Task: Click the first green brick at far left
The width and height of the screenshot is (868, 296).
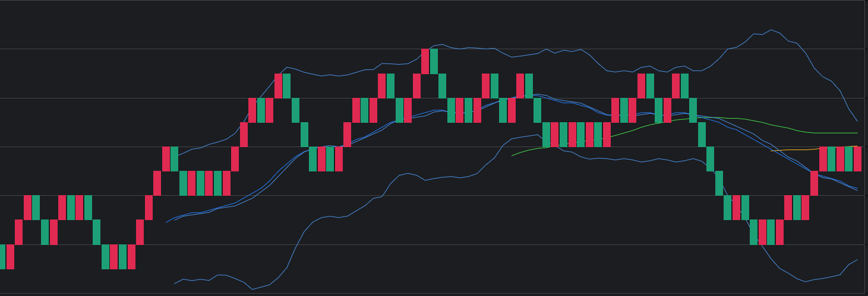Action: (2, 256)
